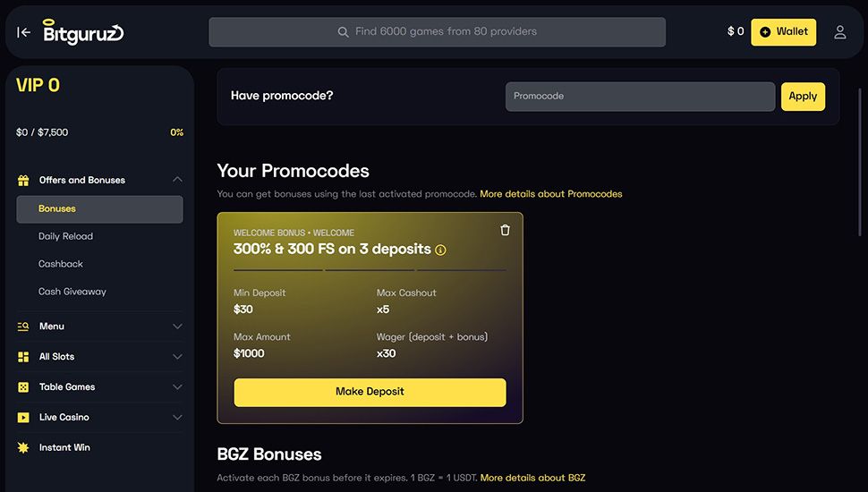Viewport: 868px width, 492px height.
Task: Collapse the Offers and Bonuses section
Action: coord(177,179)
